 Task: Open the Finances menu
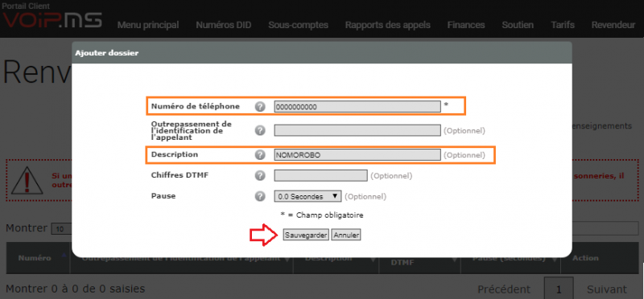click(466, 25)
